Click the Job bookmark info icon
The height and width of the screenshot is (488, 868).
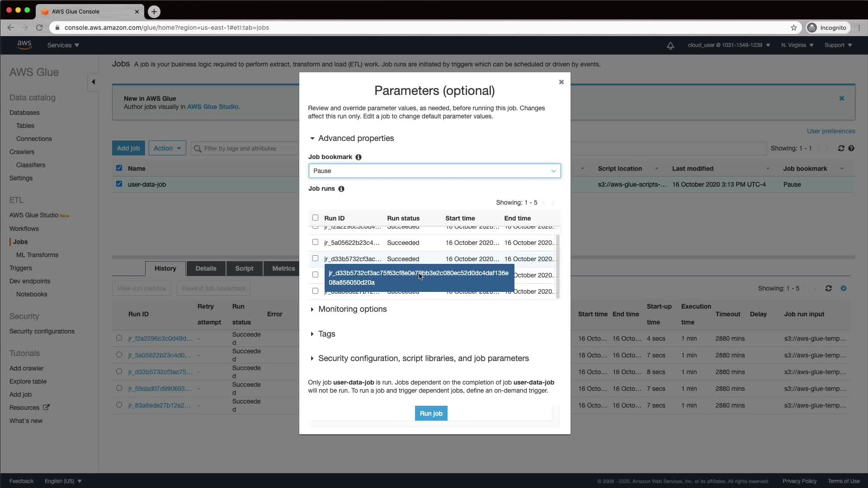pyautogui.click(x=359, y=157)
